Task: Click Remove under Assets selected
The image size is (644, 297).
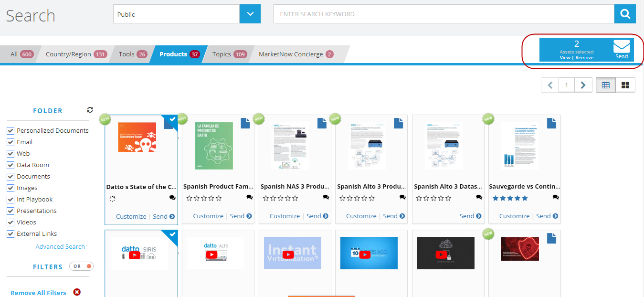Action: click(x=584, y=58)
